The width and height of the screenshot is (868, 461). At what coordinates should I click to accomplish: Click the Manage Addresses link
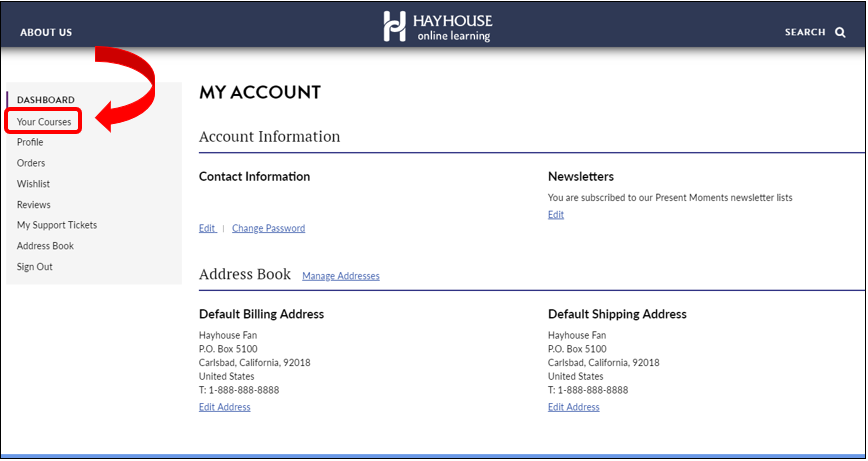click(x=340, y=276)
